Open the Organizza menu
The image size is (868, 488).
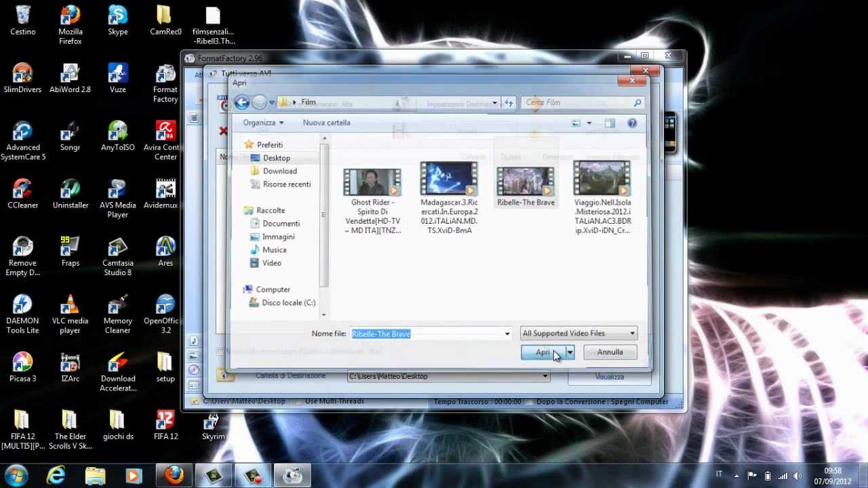(x=263, y=123)
